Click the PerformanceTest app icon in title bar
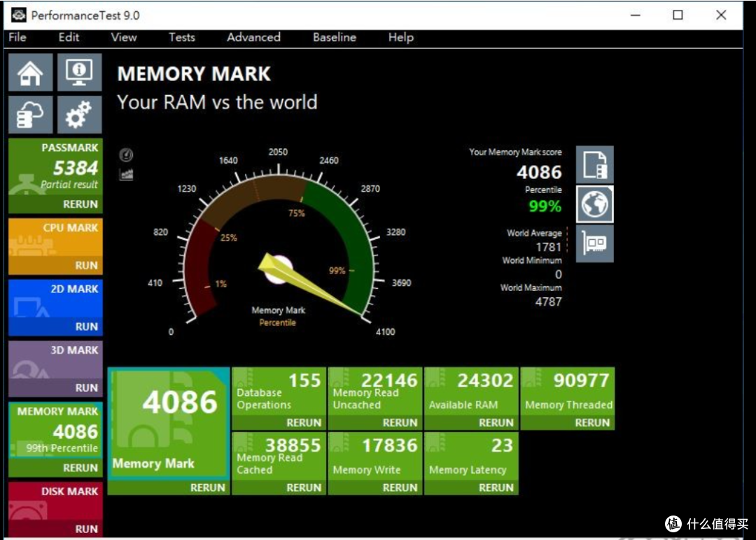 coord(18,15)
